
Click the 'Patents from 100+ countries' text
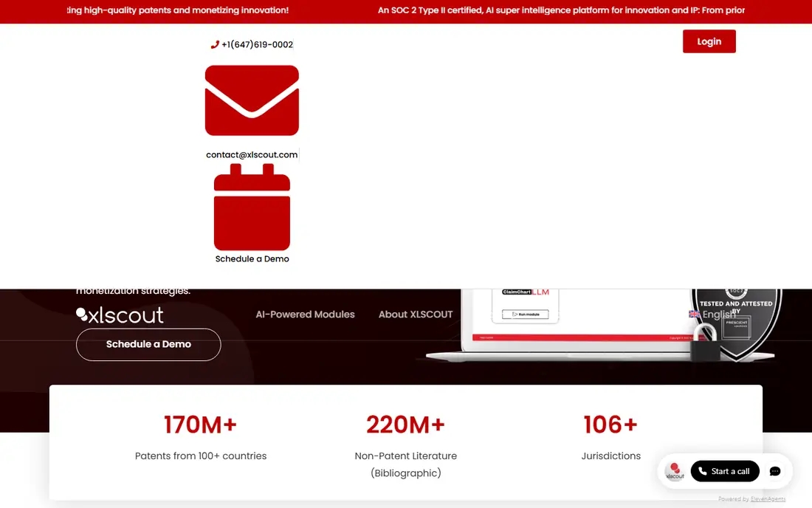(201, 456)
